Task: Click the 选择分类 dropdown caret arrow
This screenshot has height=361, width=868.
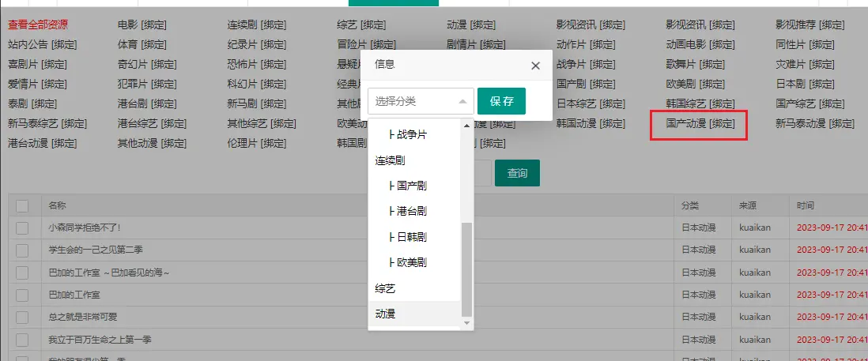Action: (462, 101)
